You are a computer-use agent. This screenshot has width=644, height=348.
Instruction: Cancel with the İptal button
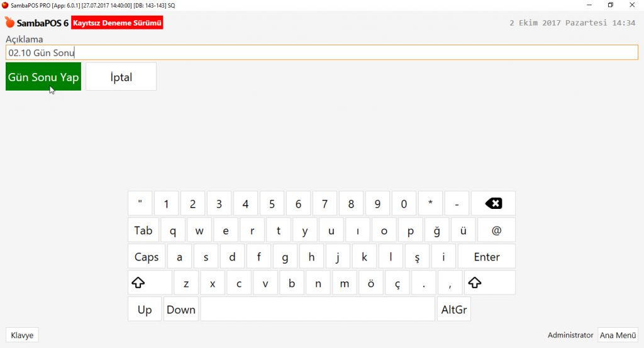pyautogui.click(x=121, y=77)
